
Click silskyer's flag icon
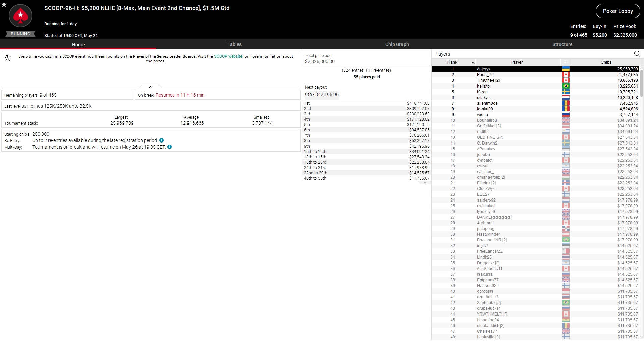click(x=566, y=98)
